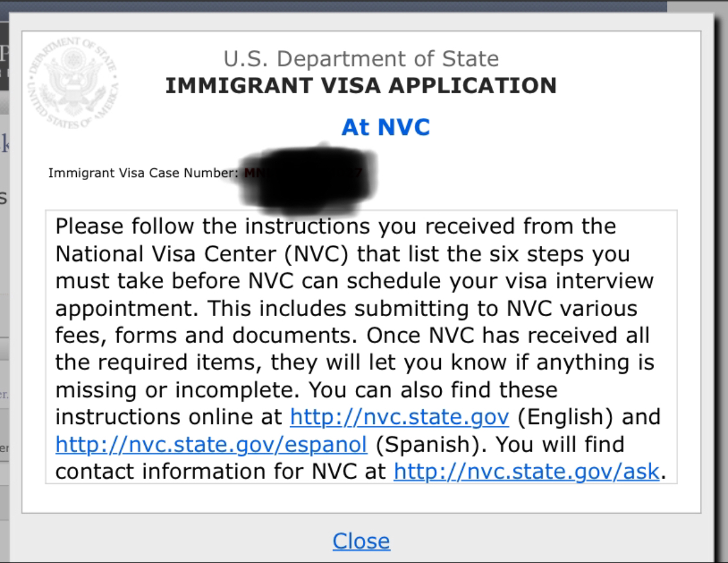This screenshot has width=728, height=563.
Task: Click the U.S. Department of State heading
Action: (x=361, y=59)
